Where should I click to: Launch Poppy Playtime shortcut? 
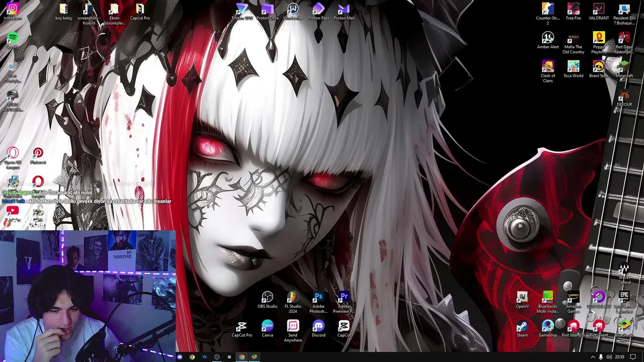point(599,43)
